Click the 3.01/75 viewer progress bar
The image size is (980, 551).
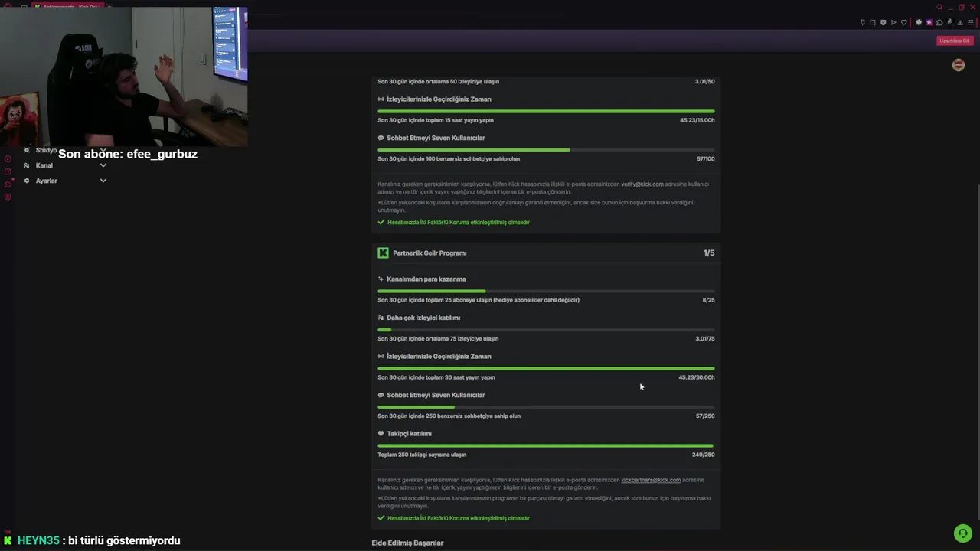546,330
